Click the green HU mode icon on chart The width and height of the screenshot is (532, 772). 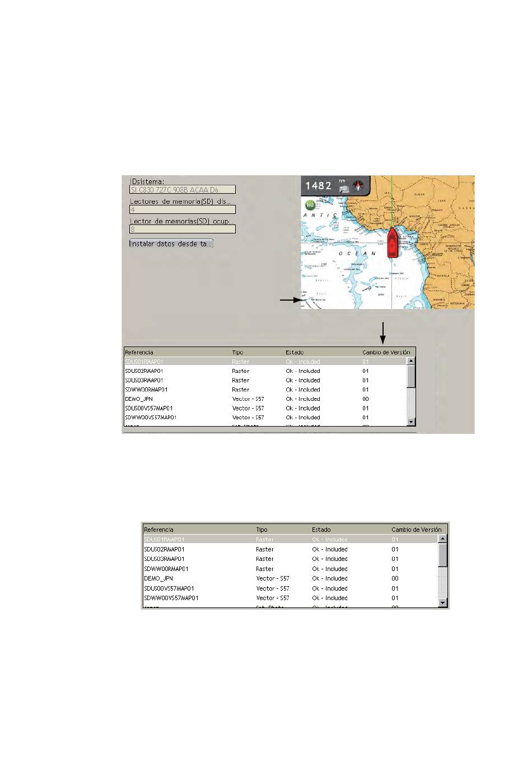310,205
